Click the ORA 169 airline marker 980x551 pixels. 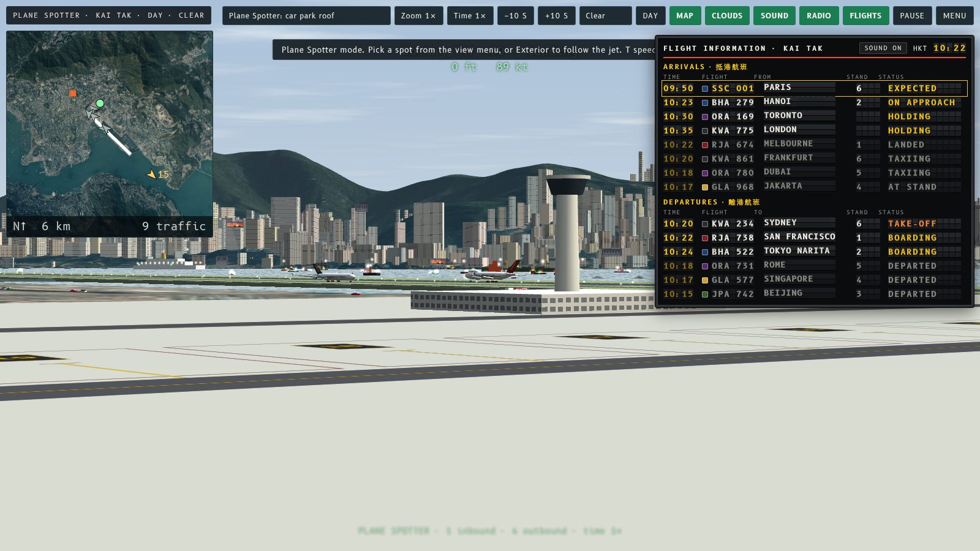(x=705, y=117)
